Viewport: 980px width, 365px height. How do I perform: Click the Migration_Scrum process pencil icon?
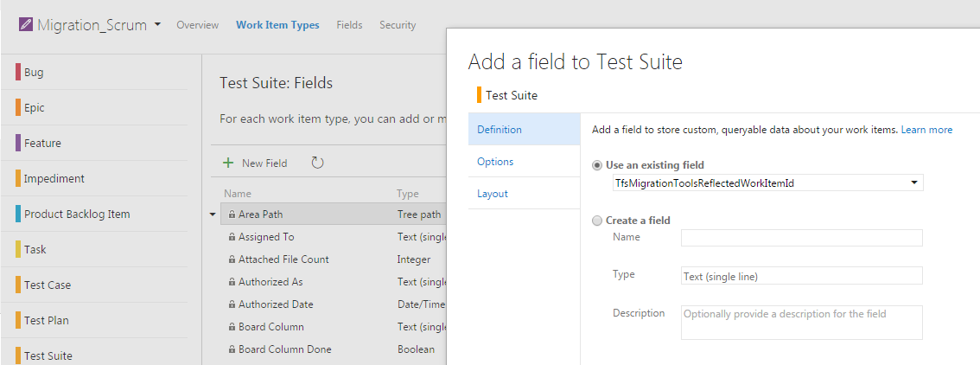pos(25,25)
